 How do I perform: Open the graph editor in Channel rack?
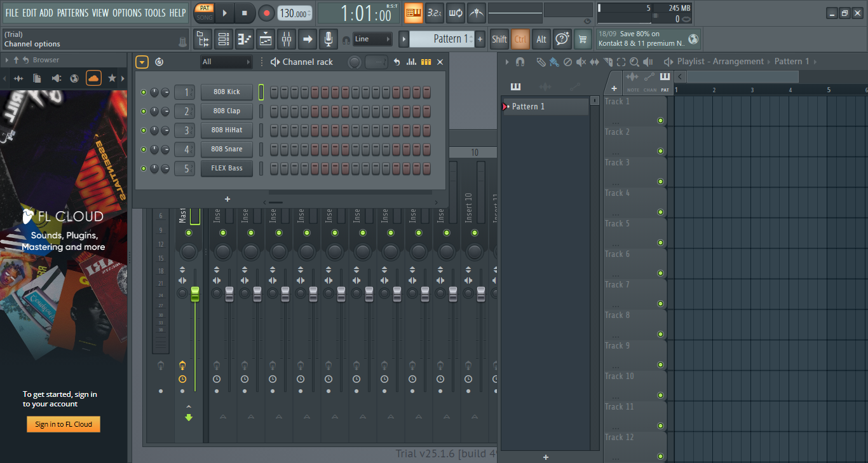coord(412,62)
